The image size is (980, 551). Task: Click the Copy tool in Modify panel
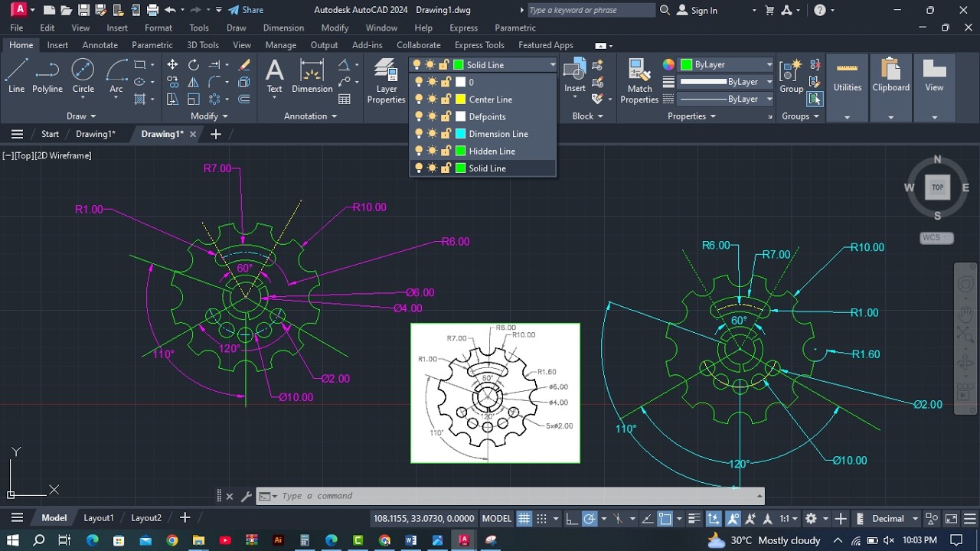click(172, 82)
